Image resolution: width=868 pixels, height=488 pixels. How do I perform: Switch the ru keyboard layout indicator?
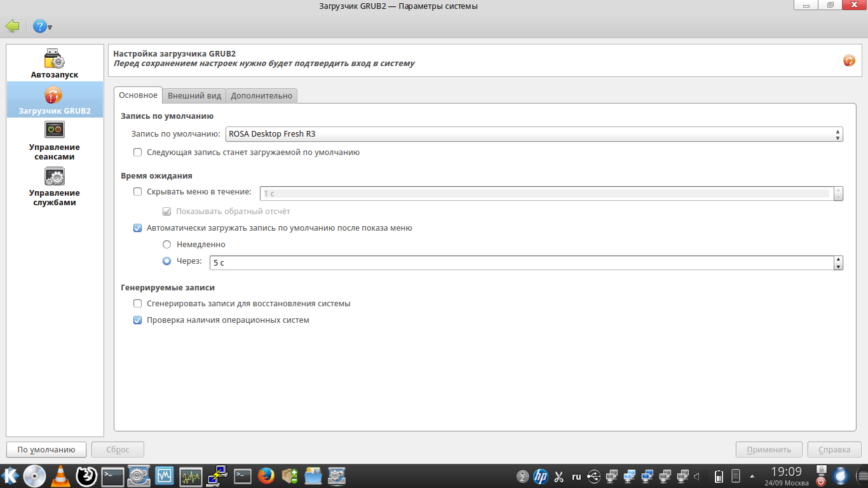click(576, 476)
